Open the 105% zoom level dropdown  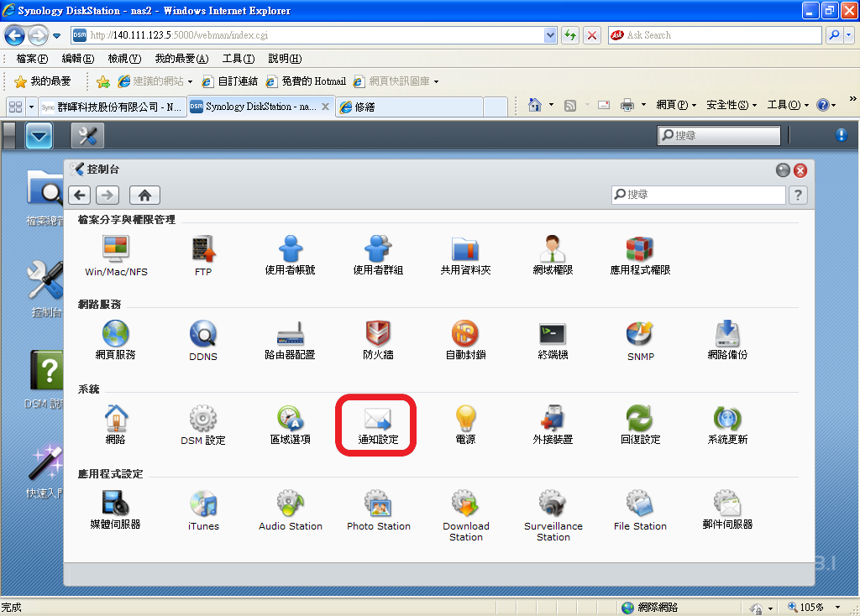tap(837, 608)
